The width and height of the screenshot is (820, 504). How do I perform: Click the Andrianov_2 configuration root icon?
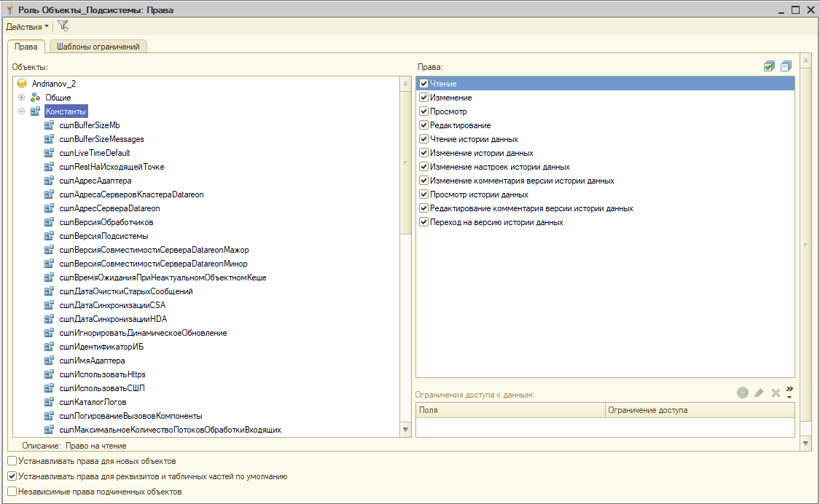pos(22,83)
